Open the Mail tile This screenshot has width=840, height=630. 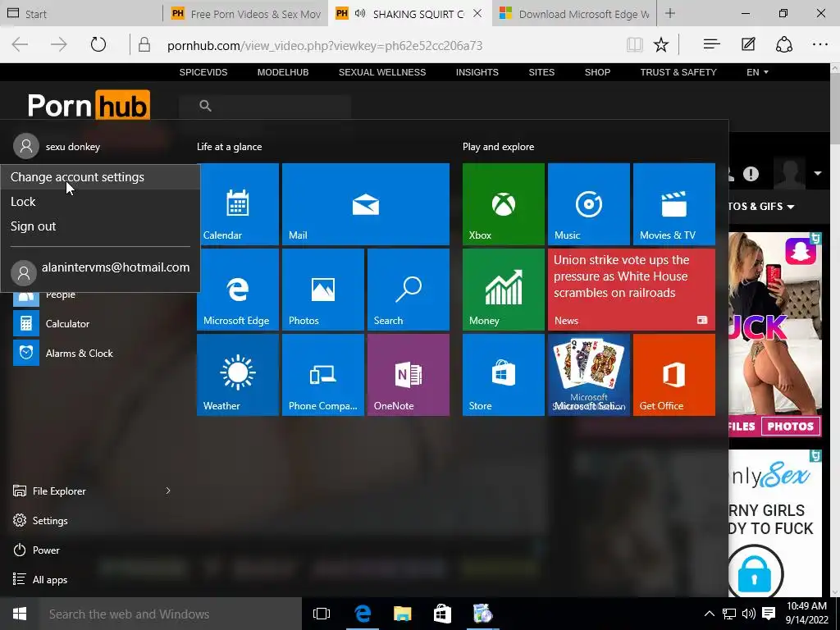point(365,204)
